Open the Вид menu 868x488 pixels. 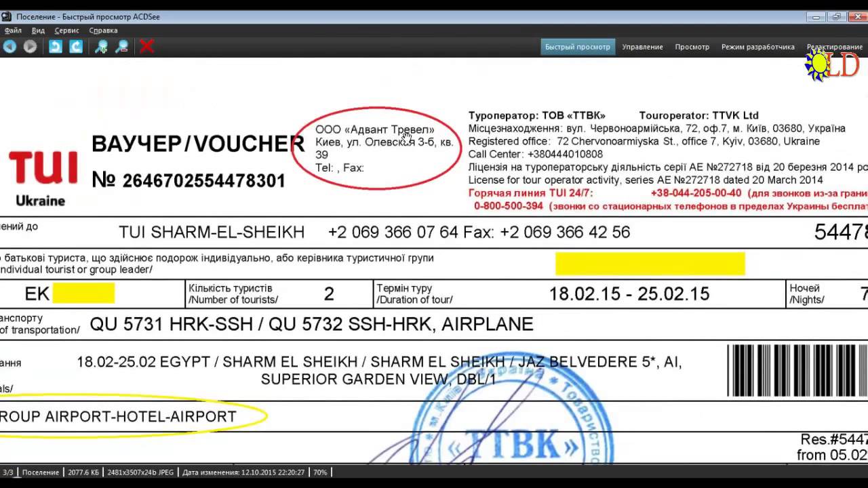click(x=38, y=30)
